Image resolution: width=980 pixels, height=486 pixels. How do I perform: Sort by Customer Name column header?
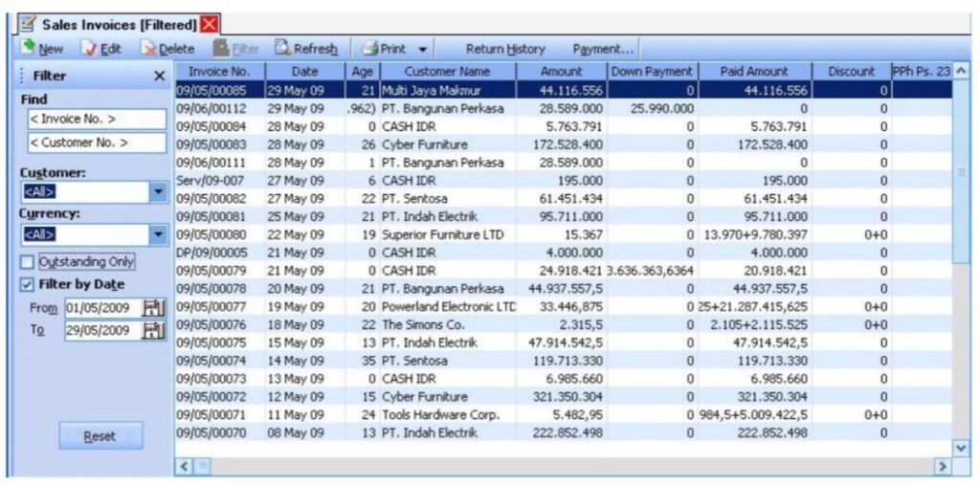click(448, 71)
